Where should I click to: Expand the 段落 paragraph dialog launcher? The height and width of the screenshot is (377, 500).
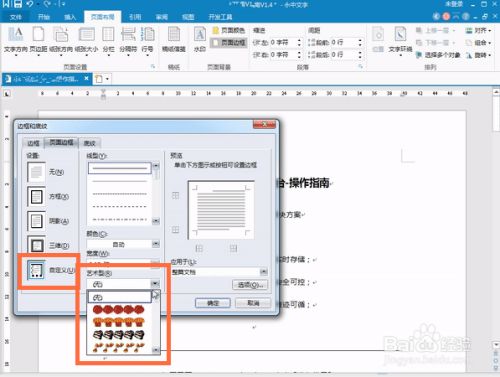[360, 67]
